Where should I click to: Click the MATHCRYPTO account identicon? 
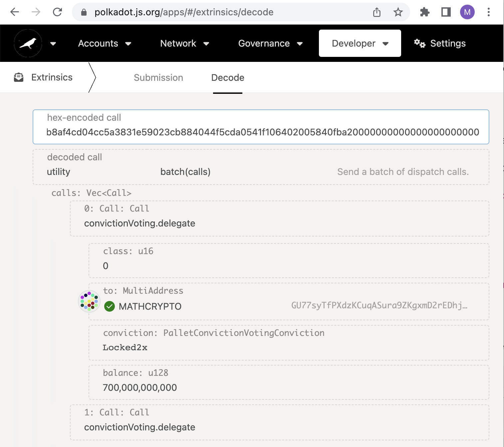89,301
